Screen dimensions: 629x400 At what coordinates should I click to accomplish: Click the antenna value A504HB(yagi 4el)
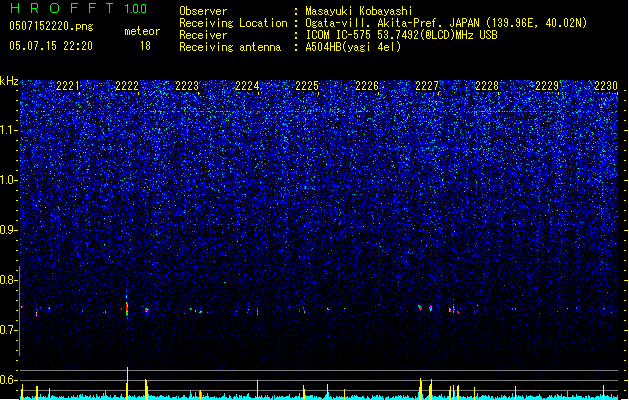353,47
